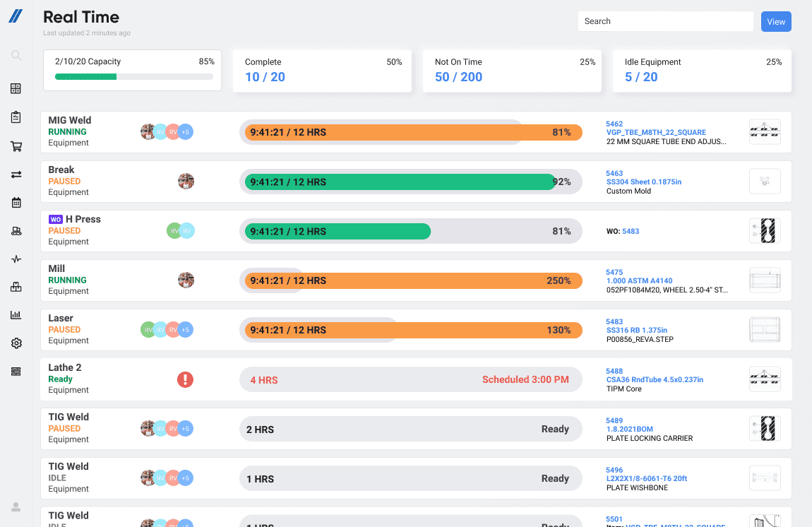Open settings via the gear icon

coord(16,343)
